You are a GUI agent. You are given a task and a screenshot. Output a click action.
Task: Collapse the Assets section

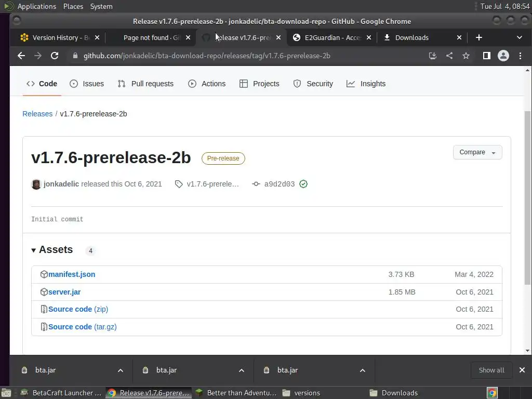coord(52,250)
